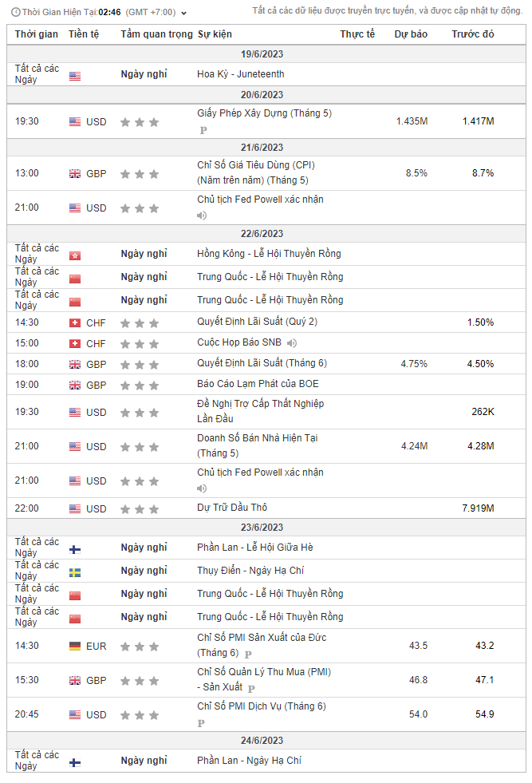The width and height of the screenshot is (532, 783).
Task: Click preliminary P icon under Giấy Phép Xây Dựng
Action: click(x=203, y=130)
